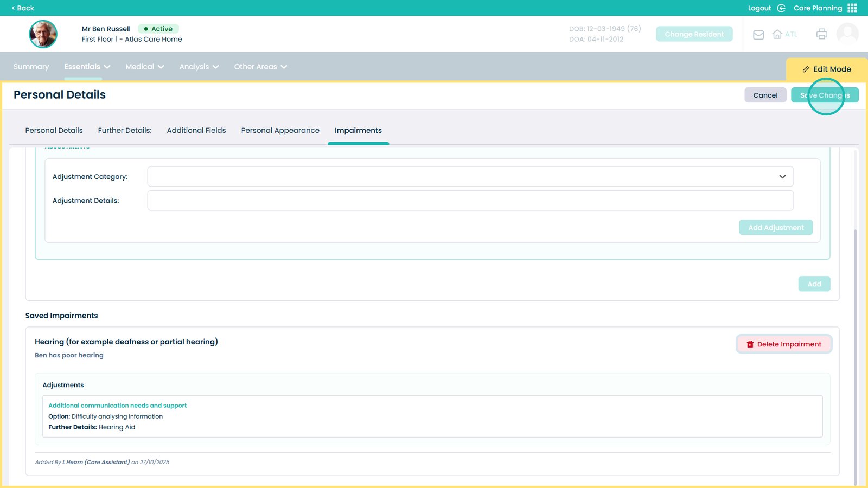
Task: Click the Logout icon
Action: 781,8
